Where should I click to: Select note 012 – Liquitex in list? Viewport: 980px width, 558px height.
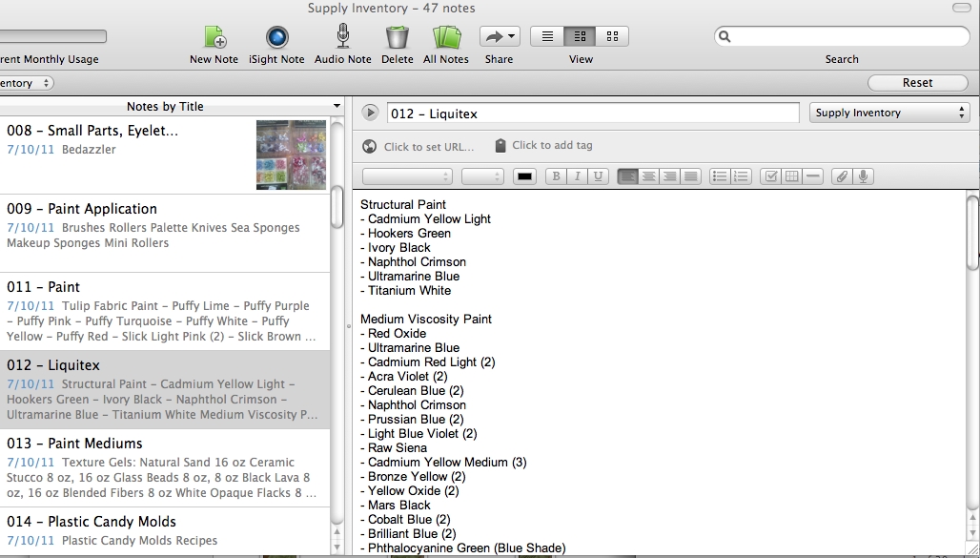(165, 390)
